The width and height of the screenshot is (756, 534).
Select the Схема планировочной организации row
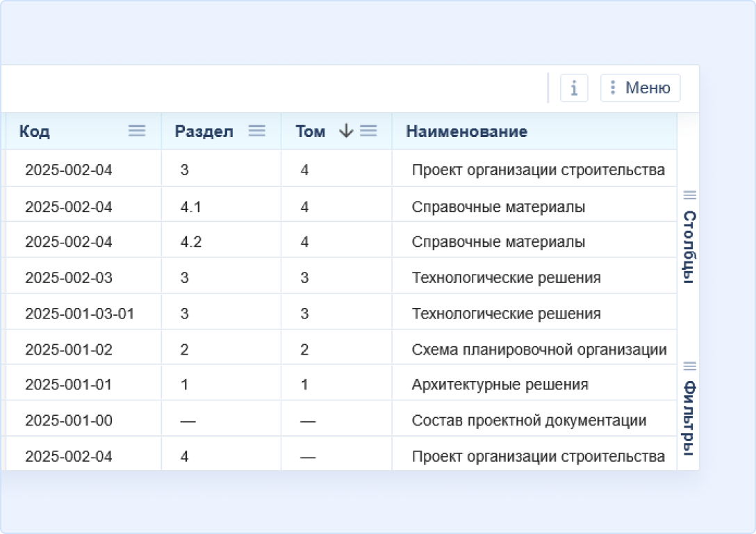[539, 350]
